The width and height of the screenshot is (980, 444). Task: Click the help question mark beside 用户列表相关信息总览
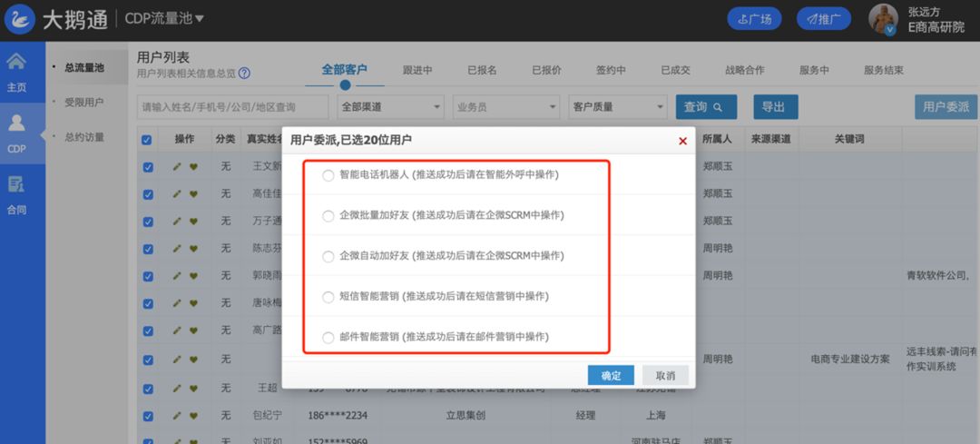pyautogui.click(x=244, y=74)
